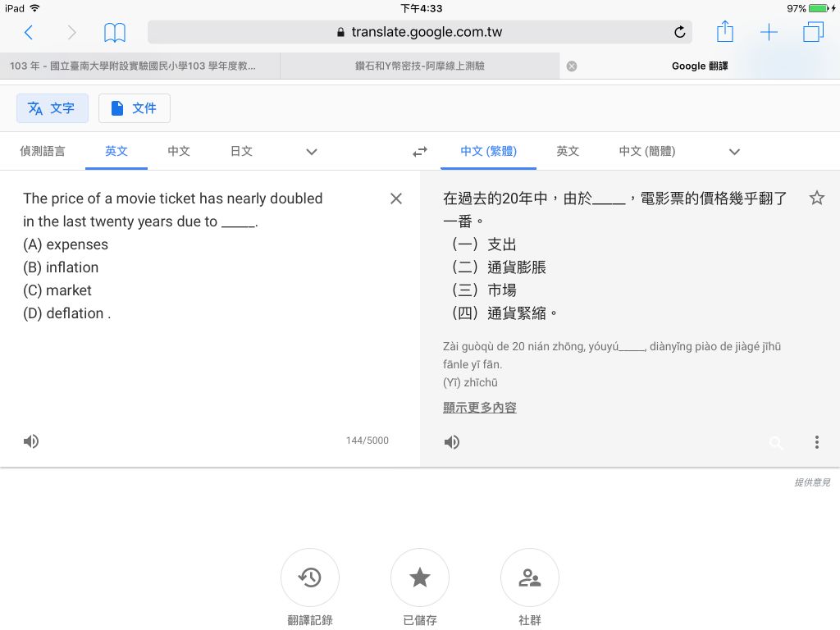Viewport: 840px width, 630px height.
Task: Save this translation with the star
Action: pyautogui.click(x=817, y=198)
